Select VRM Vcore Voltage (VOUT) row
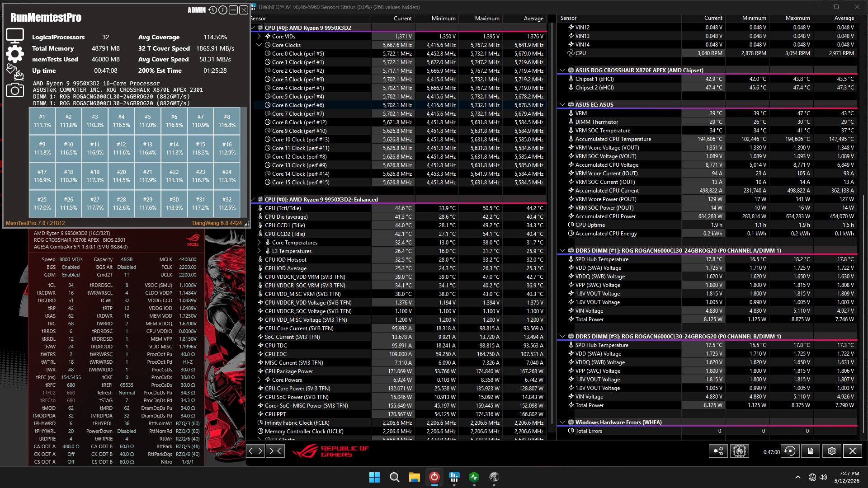868x488 pixels. (x=708, y=148)
